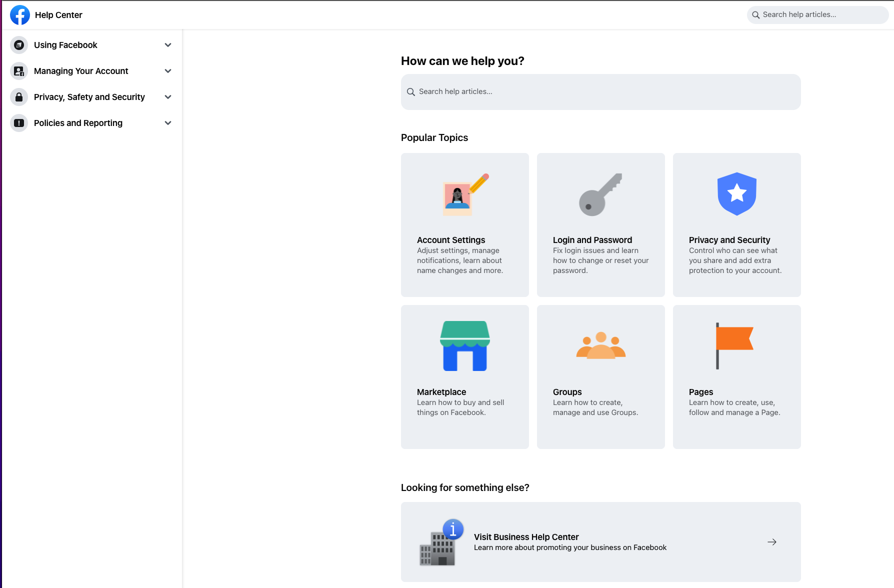894x588 pixels.
Task: Expand the Privacy, Safety and Security chevron
Action: [x=168, y=97]
